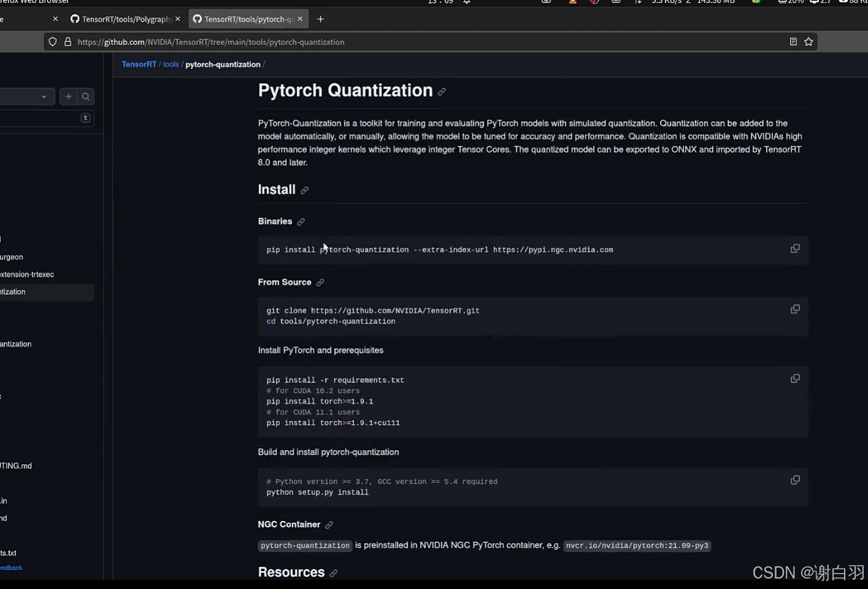Switch to the TensorRT/tools/Polygraphy tab
The height and width of the screenshot is (589, 868).
[x=125, y=19]
